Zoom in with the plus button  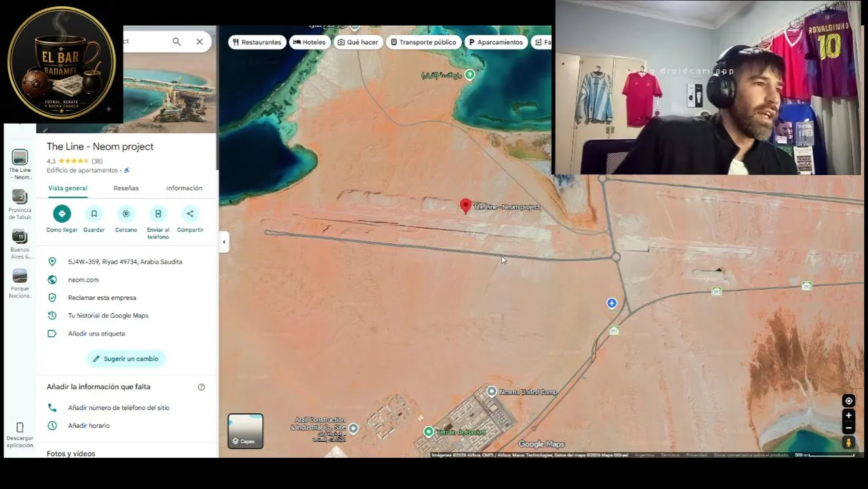pyautogui.click(x=848, y=416)
